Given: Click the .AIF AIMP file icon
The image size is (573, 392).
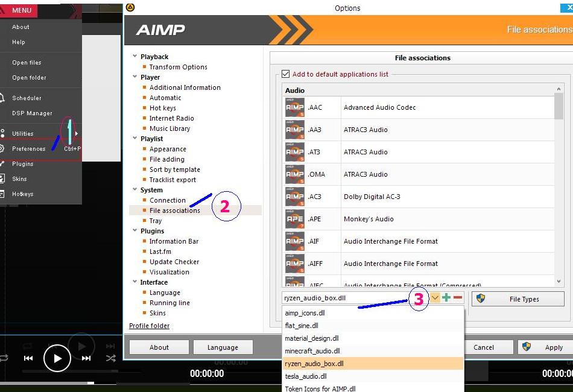Looking at the screenshot, I should click(294, 241).
